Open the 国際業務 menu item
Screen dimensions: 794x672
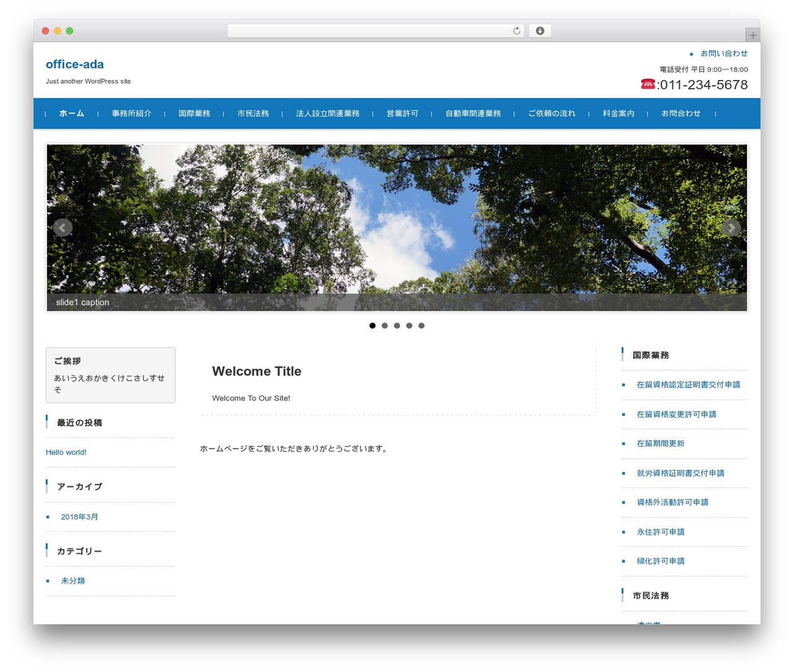[194, 113]
